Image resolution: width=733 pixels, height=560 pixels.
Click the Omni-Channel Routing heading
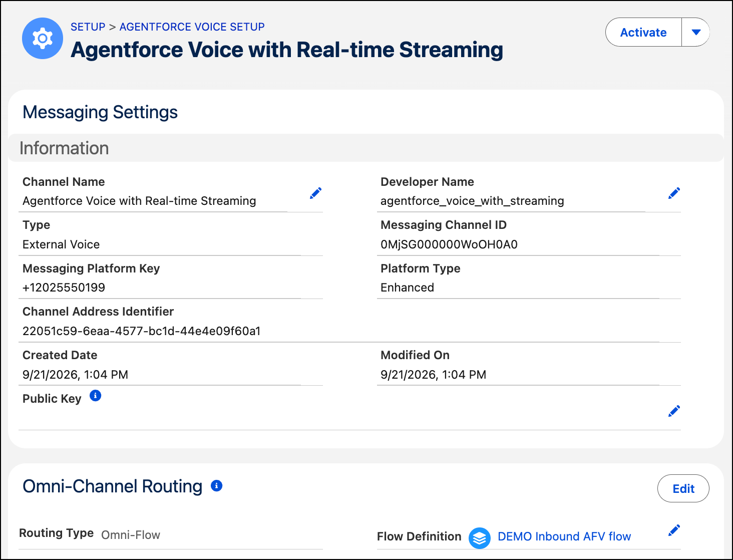coord(113,486)
